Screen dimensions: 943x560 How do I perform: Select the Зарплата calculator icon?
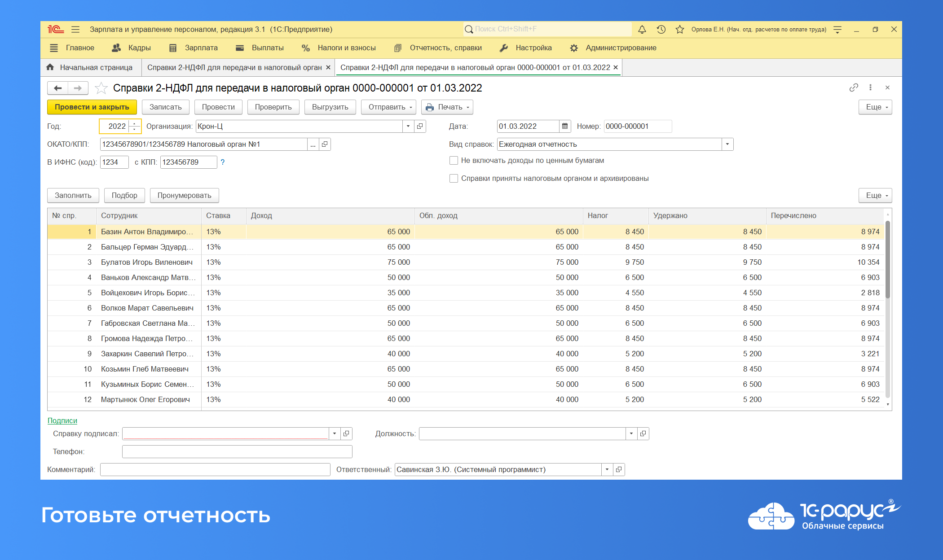point(172,48)
